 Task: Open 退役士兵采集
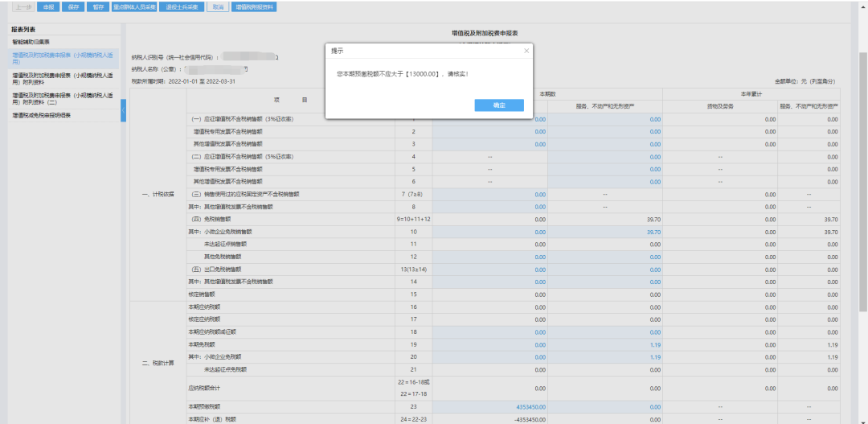(x=180, y=6)
